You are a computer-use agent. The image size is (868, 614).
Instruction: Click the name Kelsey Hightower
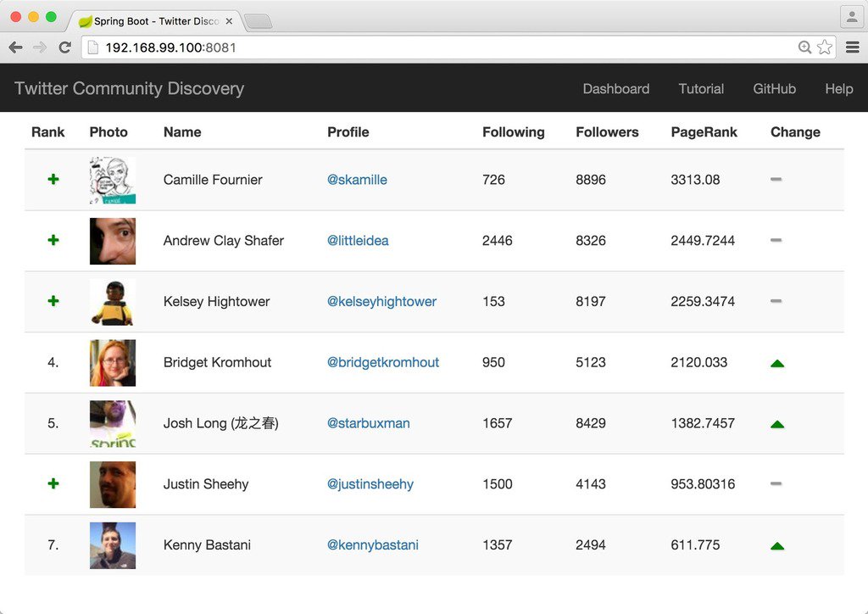216,301
